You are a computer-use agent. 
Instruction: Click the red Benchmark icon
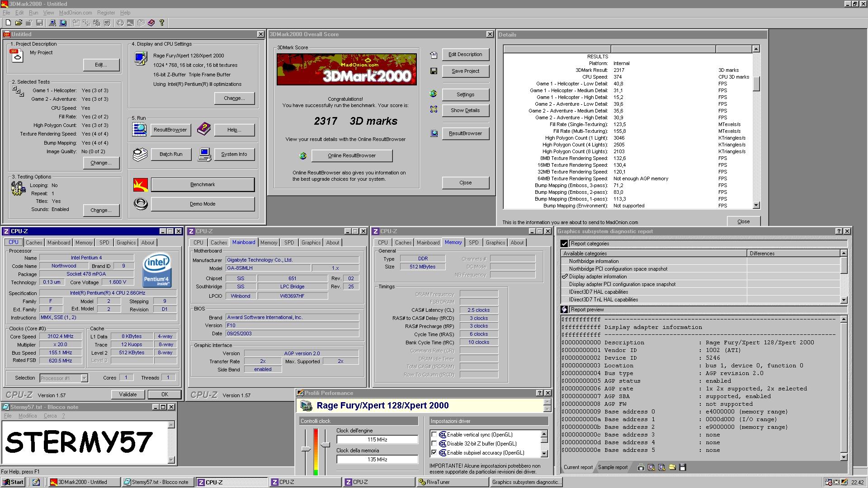click(x=141, y=184)
